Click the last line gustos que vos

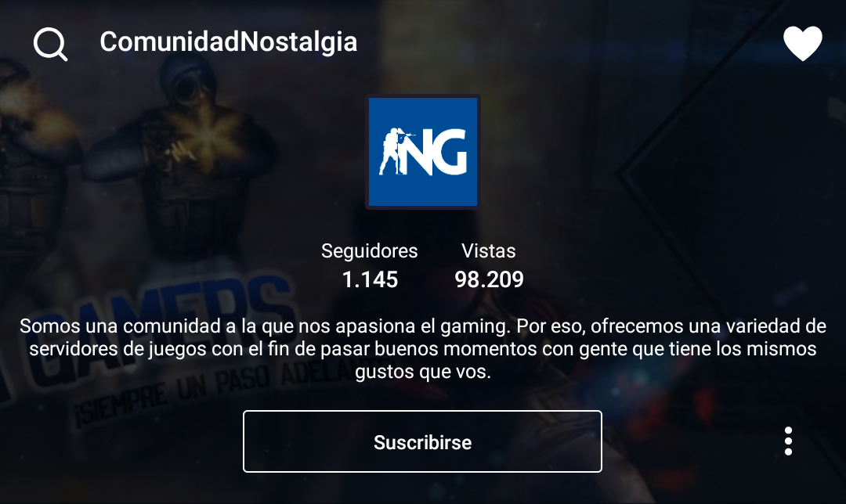[422, 372]
